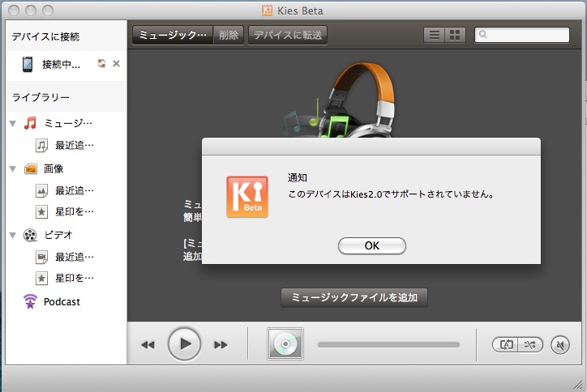Collapse the ミュージ… library section
The image size is (587, 392).
(x=13, y=123)
